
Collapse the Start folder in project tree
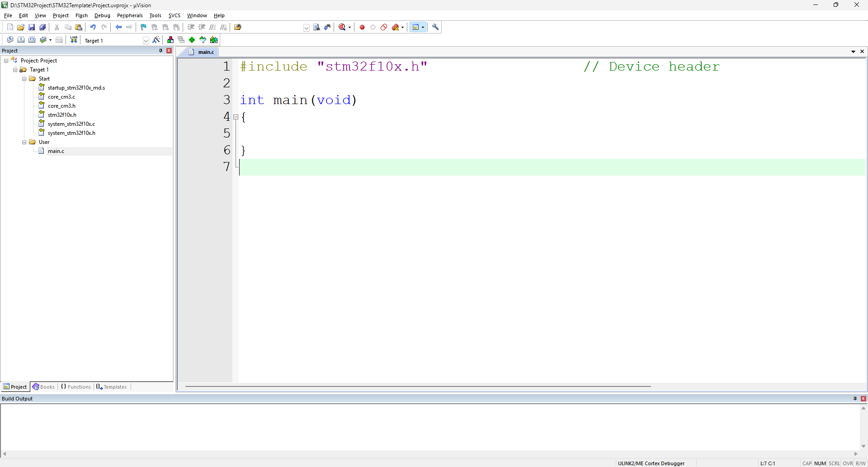[x=24, y=79]
